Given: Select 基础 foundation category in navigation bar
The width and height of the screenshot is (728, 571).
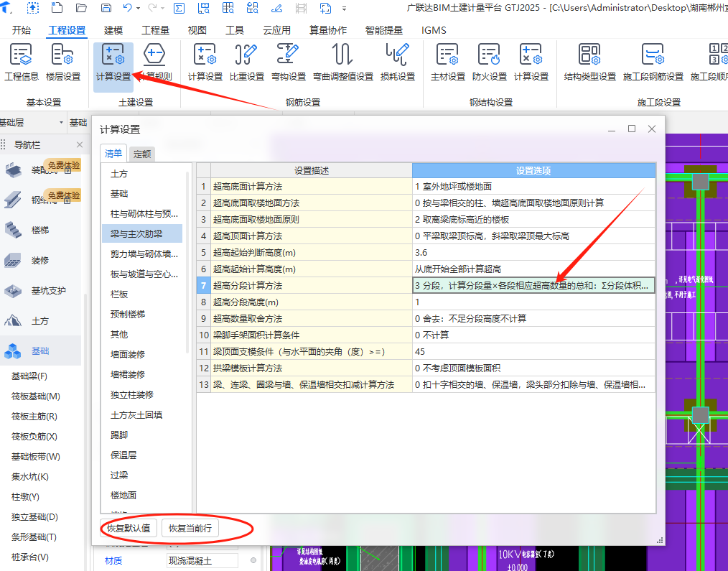Looking at the screenshot, I should pos(40,351).
